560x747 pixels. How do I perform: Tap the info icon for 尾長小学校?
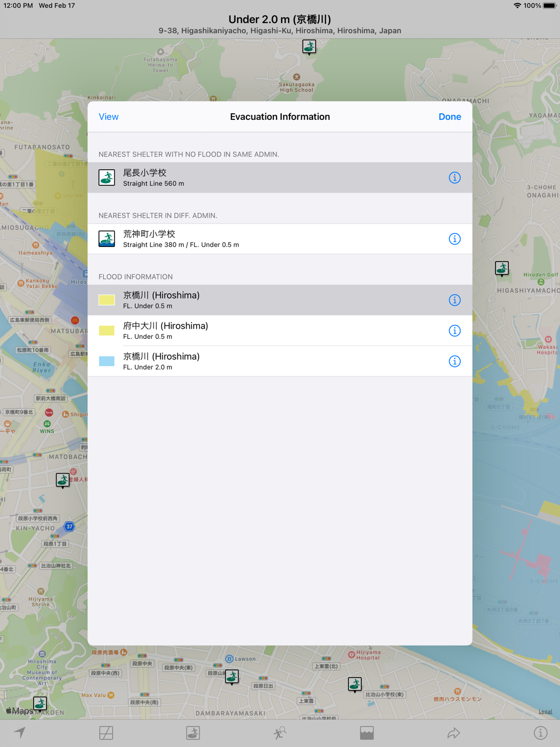pyautogui.click(x=454, y=178)
